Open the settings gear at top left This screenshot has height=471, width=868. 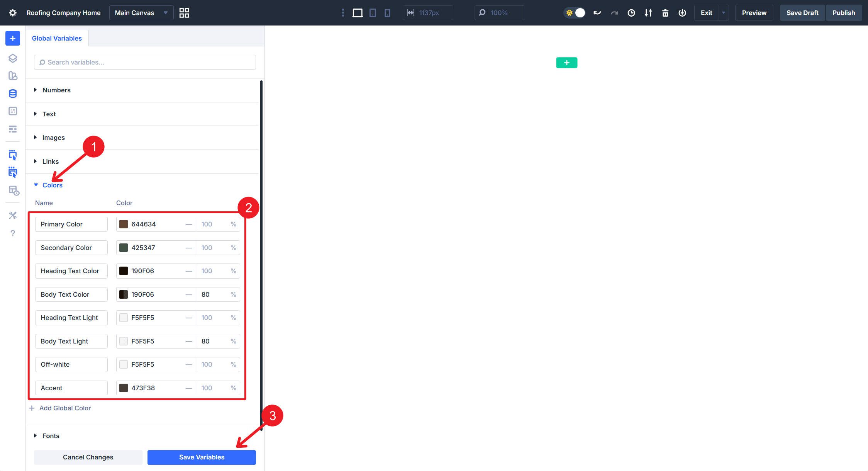(x=13, y=13)
